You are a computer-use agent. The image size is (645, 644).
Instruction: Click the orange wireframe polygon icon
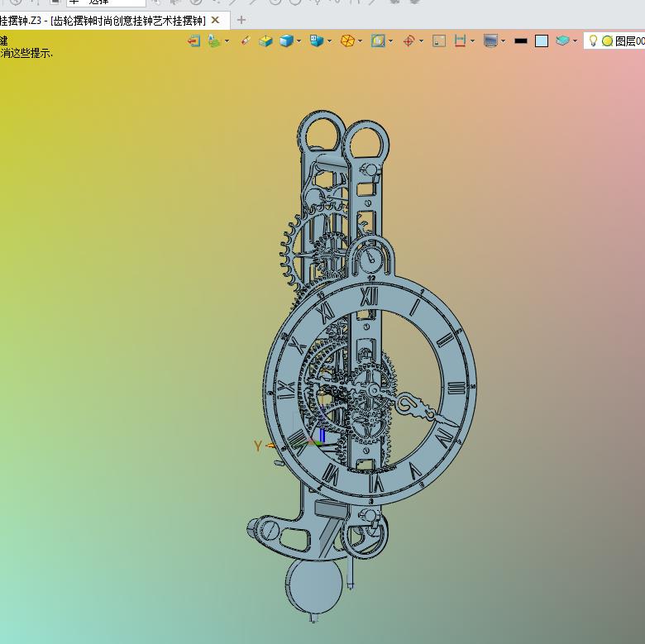pos(347,41)
